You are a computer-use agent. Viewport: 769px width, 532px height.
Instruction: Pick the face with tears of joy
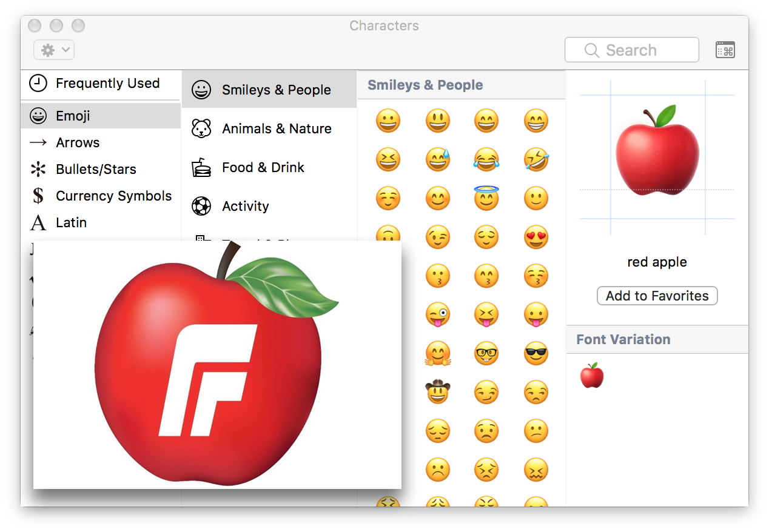(x=486, y=159)
